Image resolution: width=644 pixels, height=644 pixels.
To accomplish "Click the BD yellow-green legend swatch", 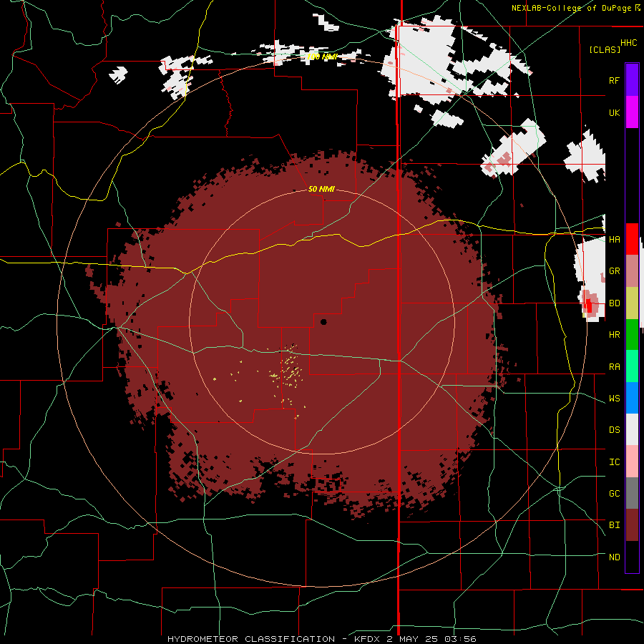I will coord(632,303).
